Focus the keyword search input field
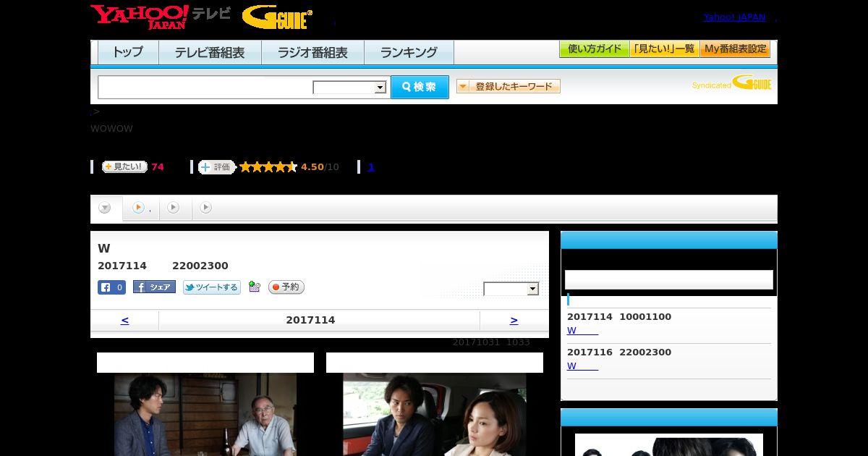This screenshot has height=456, width=868. click(x=205, y=88)
